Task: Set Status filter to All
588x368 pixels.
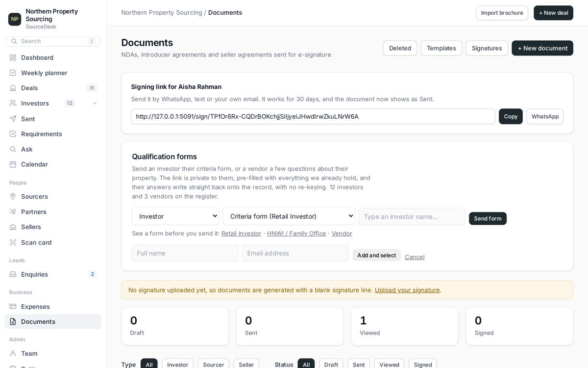Action: (306, 365)
